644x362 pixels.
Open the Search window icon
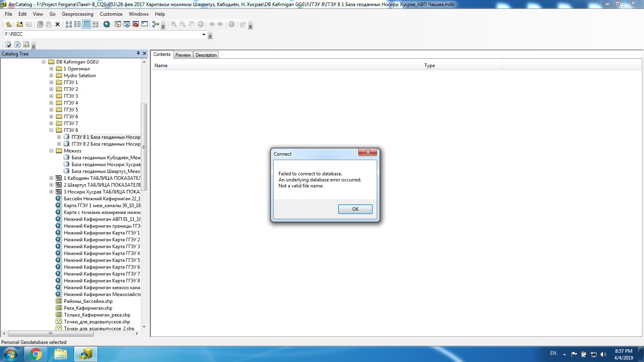[x=127, y=24]
